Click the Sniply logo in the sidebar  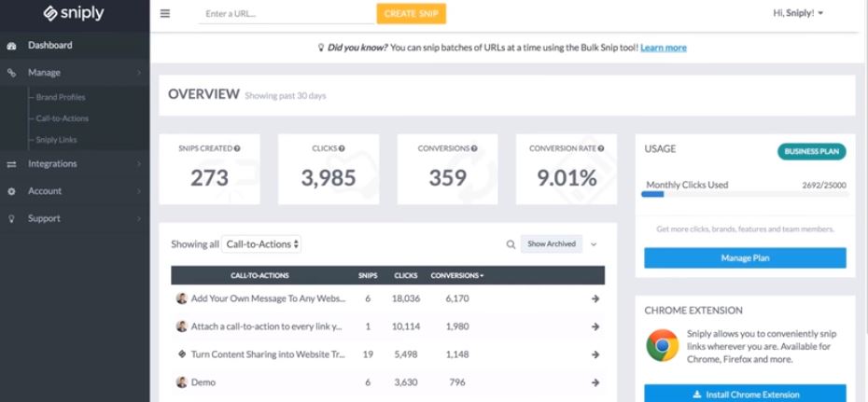coord(74,13)
